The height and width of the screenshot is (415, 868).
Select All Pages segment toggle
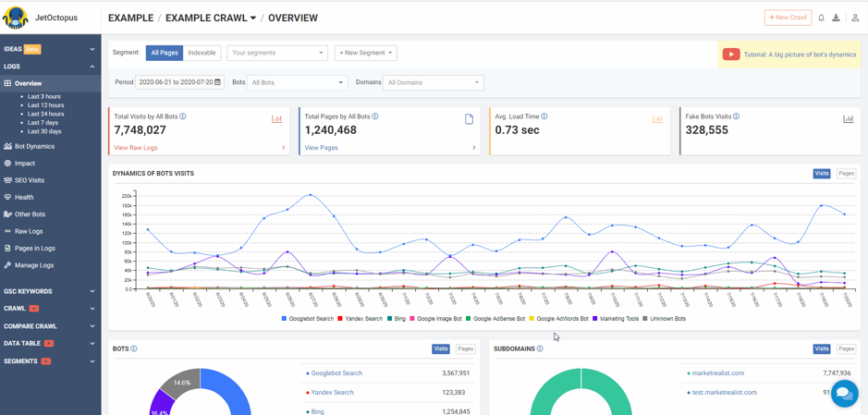coord(165,53)
